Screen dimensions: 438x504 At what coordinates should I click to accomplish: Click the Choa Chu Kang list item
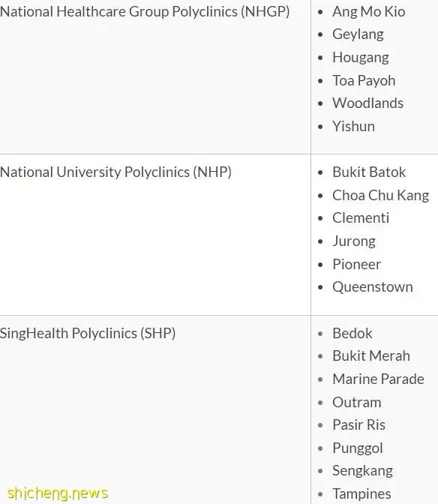click(x=381, y=196)
